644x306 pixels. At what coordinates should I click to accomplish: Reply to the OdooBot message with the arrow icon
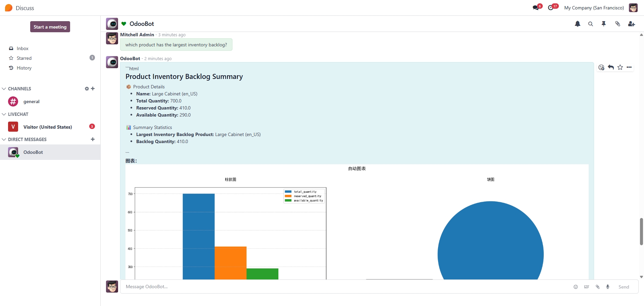coord(611,67)
